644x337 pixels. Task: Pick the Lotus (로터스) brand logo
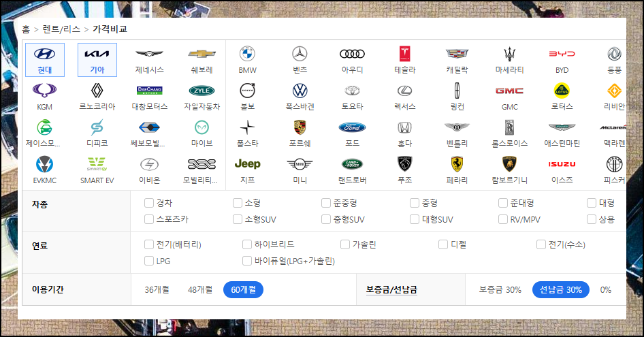pos(562,91)
